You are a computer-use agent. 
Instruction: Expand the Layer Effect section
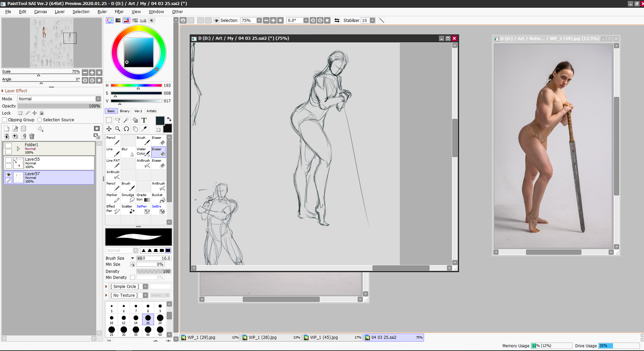pos(3,91)
